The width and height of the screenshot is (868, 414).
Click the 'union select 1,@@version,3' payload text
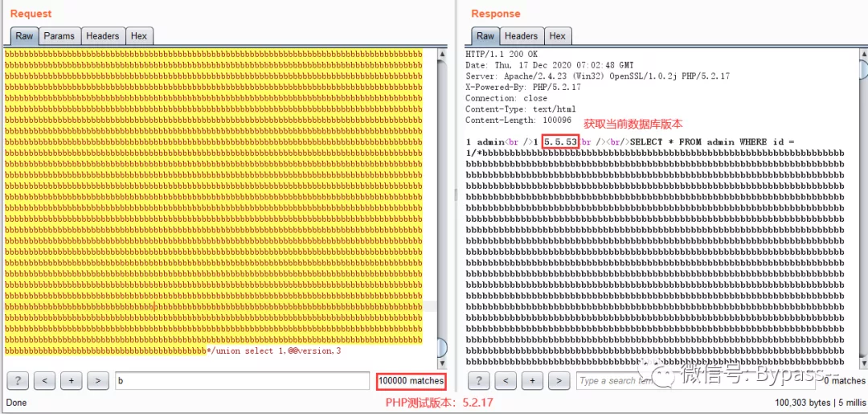[276, 351]
